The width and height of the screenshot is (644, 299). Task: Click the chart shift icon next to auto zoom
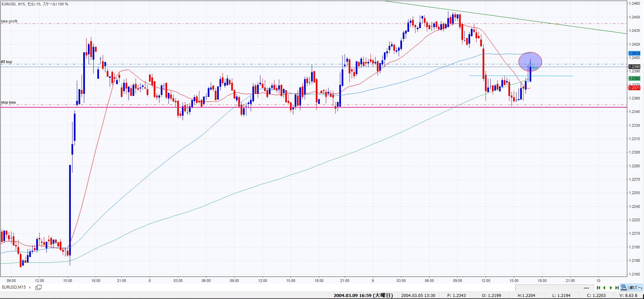pyautogui.click(x=624, y=288)
